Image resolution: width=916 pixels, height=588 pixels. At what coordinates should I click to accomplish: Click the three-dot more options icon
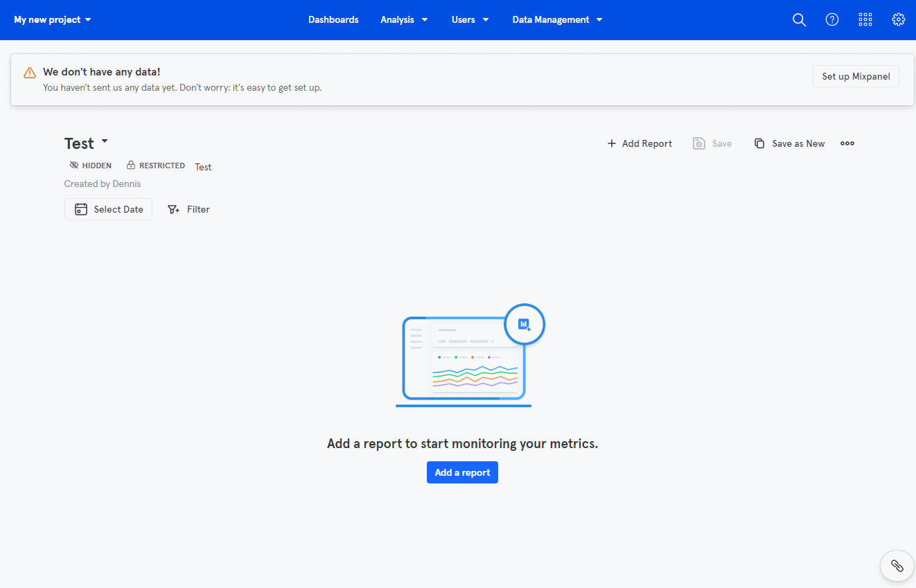point(847,143)
